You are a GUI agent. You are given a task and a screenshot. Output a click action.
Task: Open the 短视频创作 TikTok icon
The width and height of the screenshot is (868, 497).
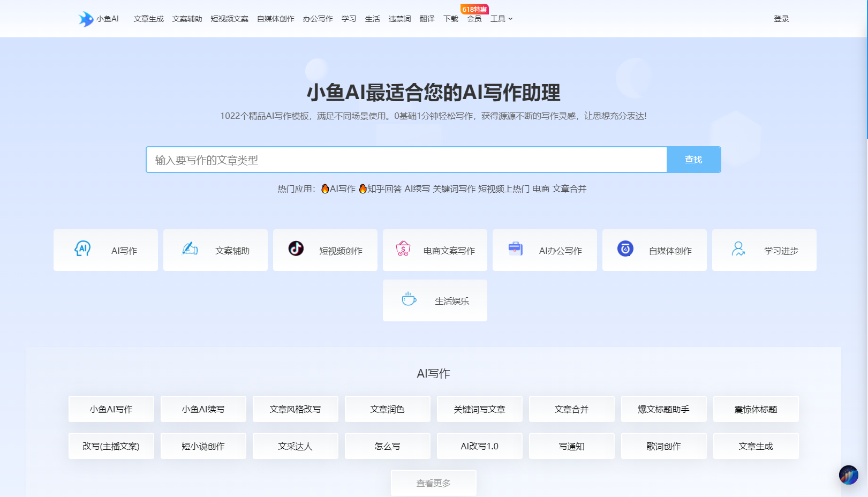(296, 248)
